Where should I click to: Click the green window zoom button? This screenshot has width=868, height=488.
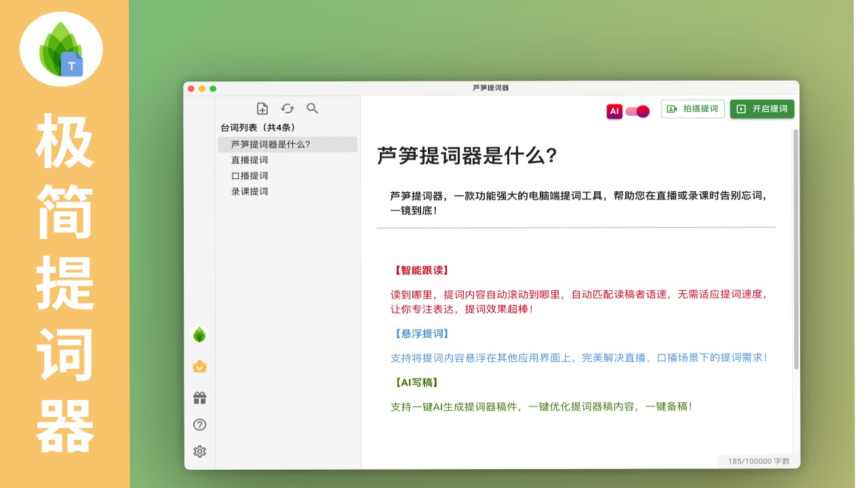click(213, 89)
